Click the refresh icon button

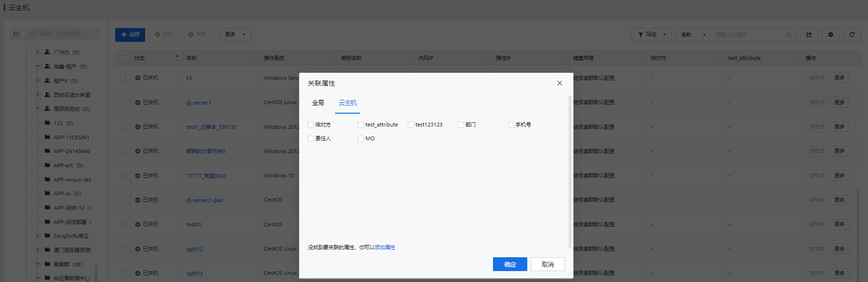tap(852, 35)
